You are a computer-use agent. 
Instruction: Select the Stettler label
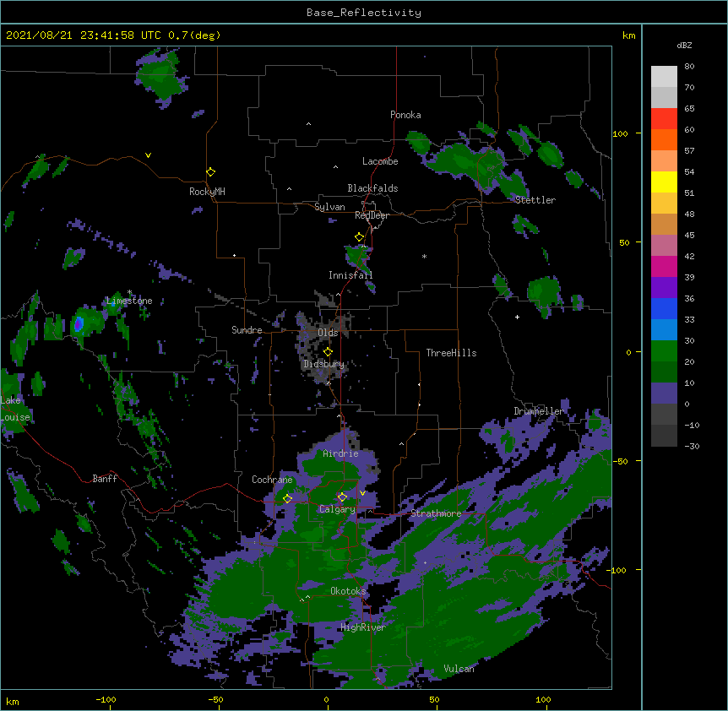(x=535, y=200)
